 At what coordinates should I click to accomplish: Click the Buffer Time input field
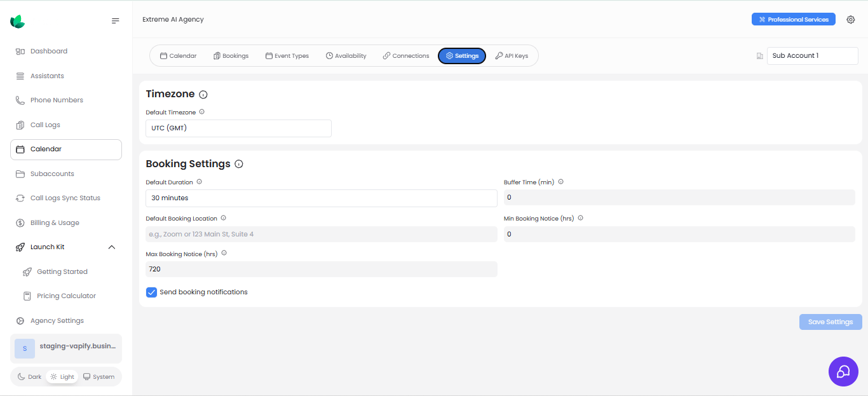679,198
